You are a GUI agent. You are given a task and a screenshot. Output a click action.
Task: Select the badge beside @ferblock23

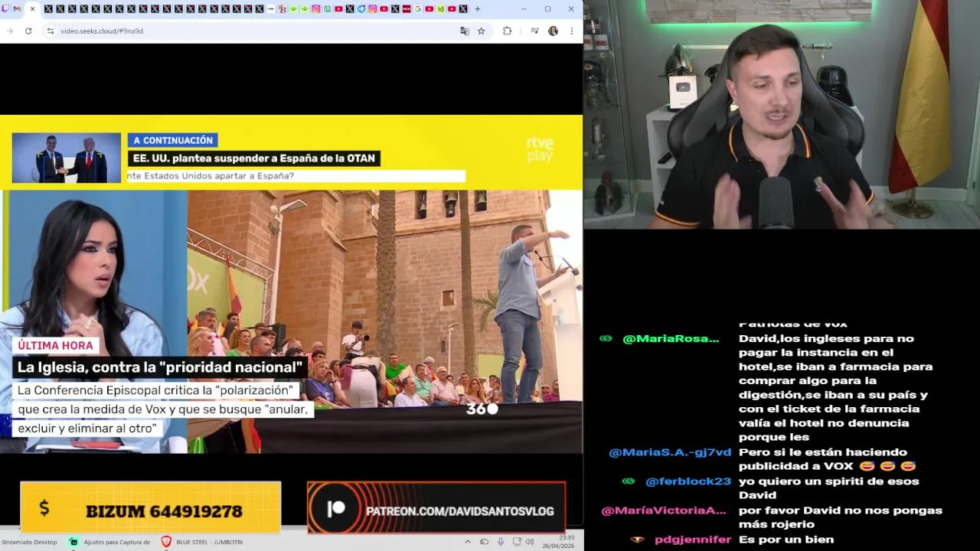pos(629,481)
